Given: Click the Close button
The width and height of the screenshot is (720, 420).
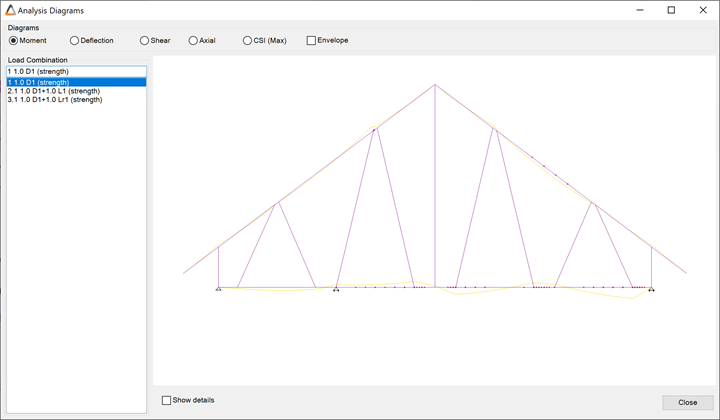Looking at the screenshot, I should pyautogui.click(x=687, y=402).
